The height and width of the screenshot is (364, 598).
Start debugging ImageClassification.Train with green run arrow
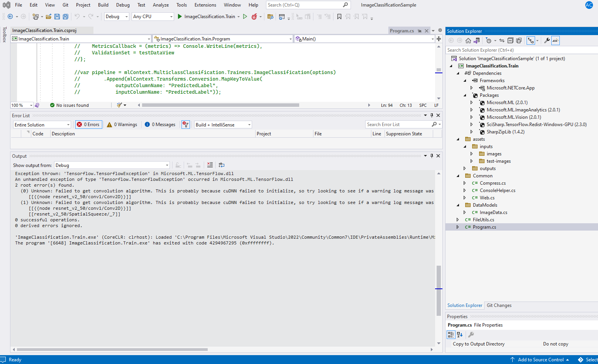[x=179, y=17]
